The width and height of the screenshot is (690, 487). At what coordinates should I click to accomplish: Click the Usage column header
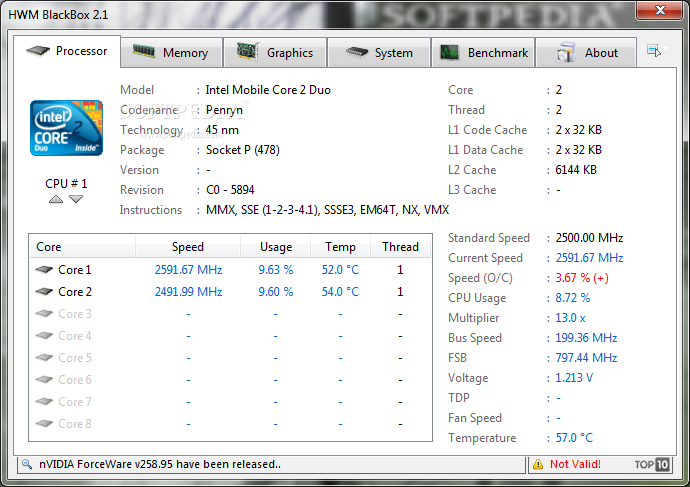[x=276, y=246]
